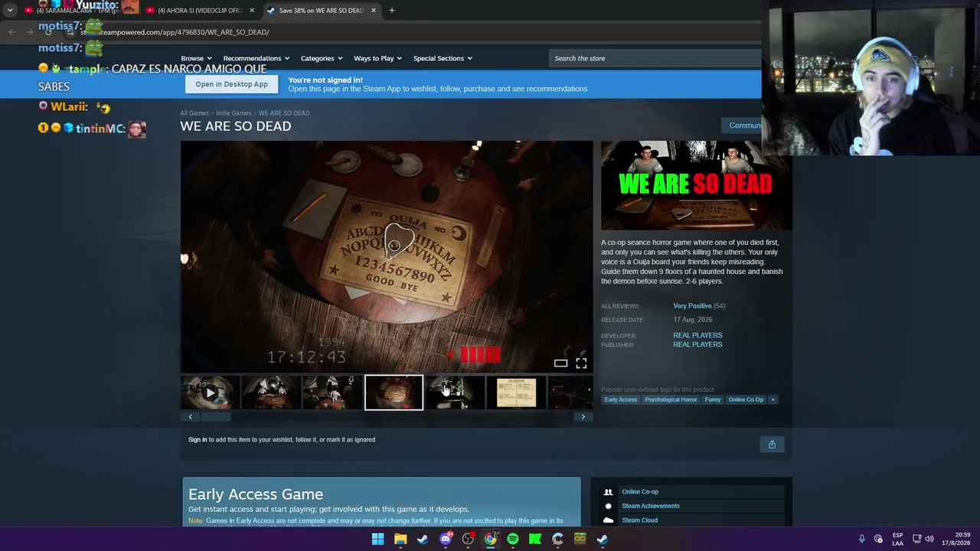
Task: Click the microphone tray icon
Action: tap(861, 539)
